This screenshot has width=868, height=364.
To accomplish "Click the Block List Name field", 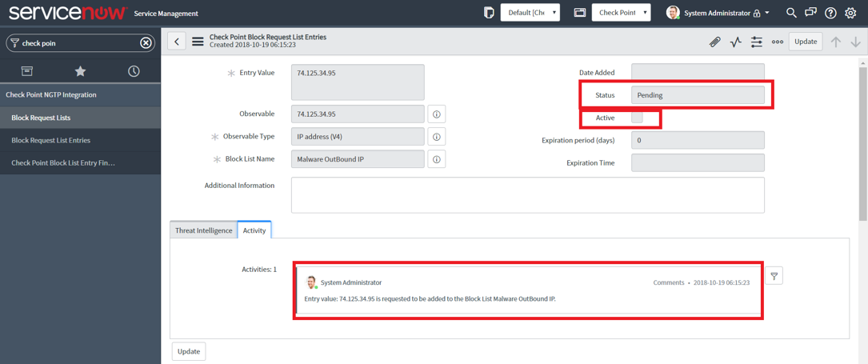I will [358, 159].
